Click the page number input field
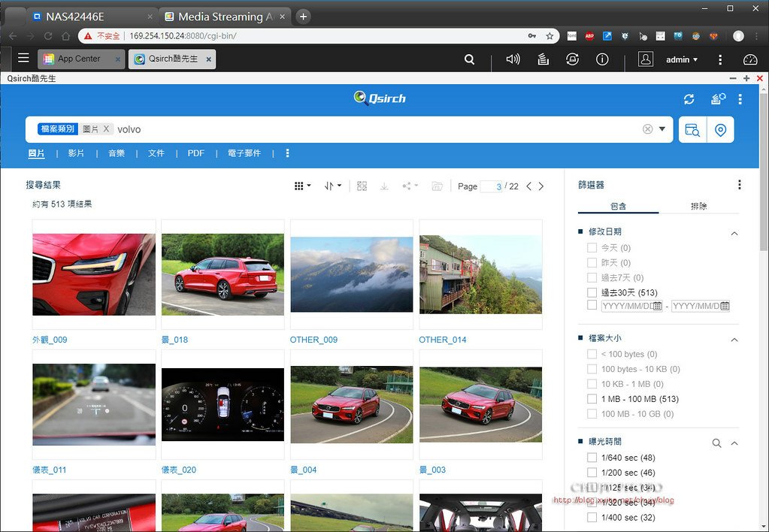 pos(492,186)
